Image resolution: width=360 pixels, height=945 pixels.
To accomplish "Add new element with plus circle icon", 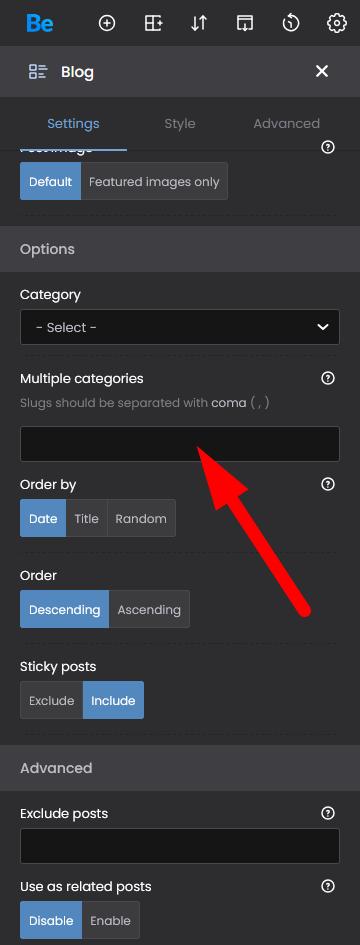I will tap(107, 24).
